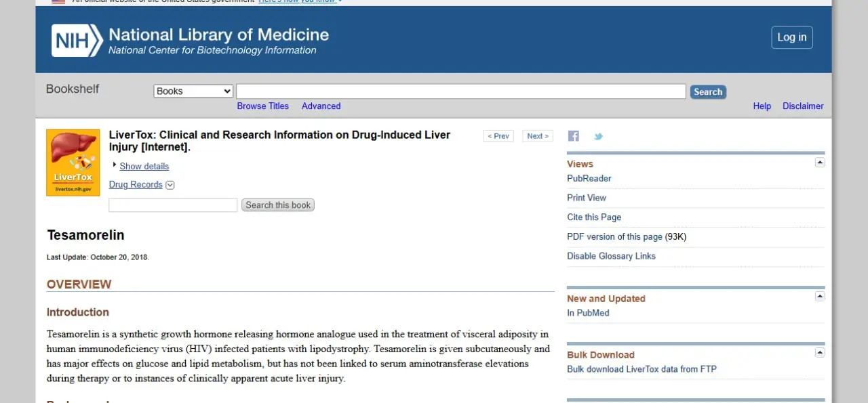Screen dimensions: 868x403
Task: Open the Disclaimer link
Action: (x=803, y=106)
